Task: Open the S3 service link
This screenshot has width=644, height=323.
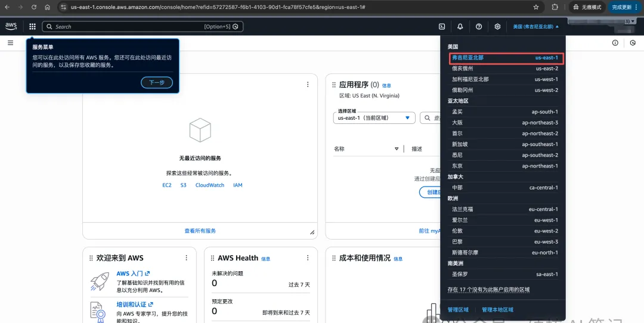Action: 183,185
